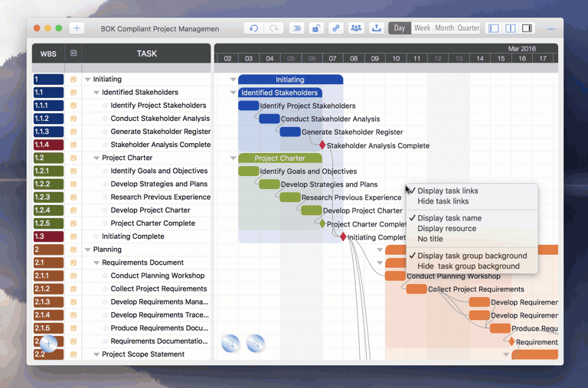The image size is (588, 388).
Task: Click the Stakeholder Analysis Complete milestone diamond
Action: coord(322,145)
